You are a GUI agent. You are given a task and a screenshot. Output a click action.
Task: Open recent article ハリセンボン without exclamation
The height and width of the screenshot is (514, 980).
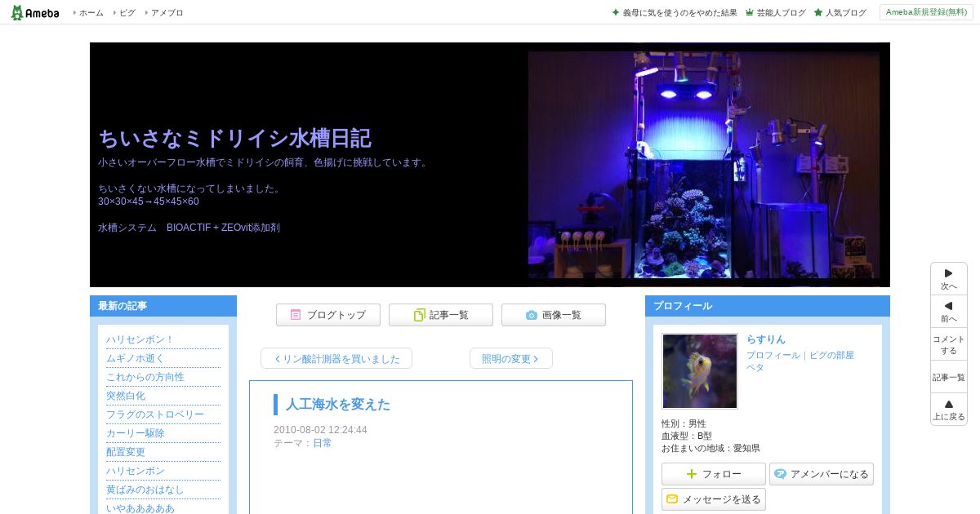pyautogui.click(x=135, y=471)
